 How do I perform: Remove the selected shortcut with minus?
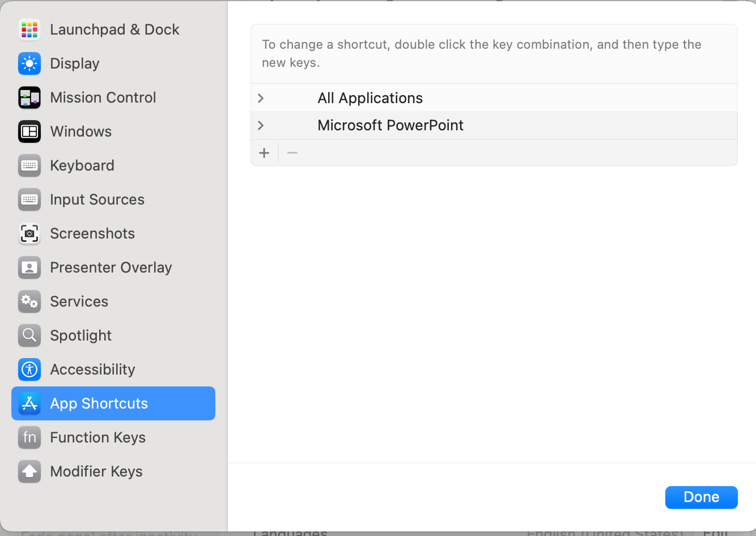coord(292,153)
